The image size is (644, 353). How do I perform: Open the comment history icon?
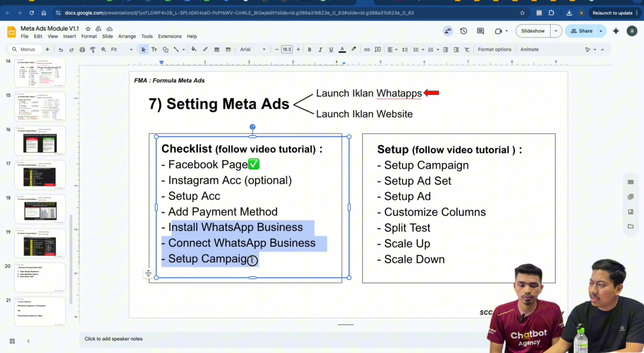pyautogui.click(x=480, y=31)
